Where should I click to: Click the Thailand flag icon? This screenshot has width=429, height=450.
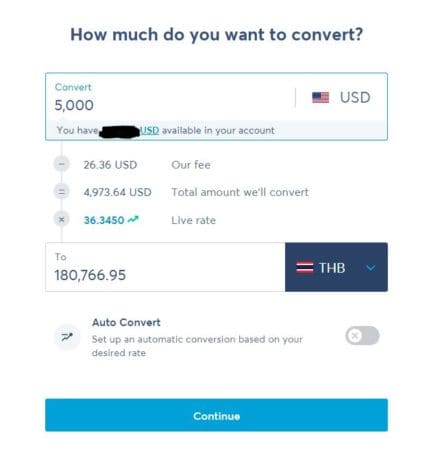[304, 268]
